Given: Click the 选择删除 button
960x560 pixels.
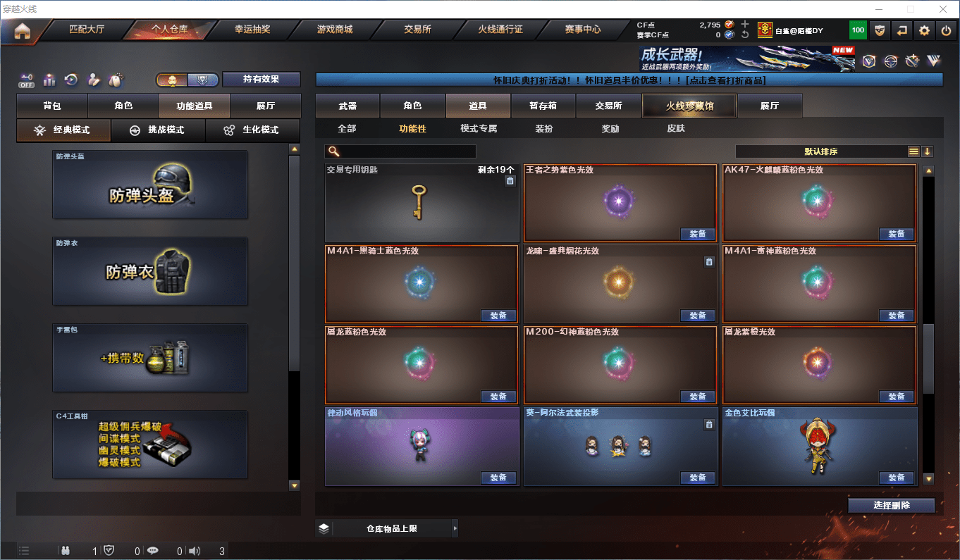Looking at the screenshot, I should [892, 505].
